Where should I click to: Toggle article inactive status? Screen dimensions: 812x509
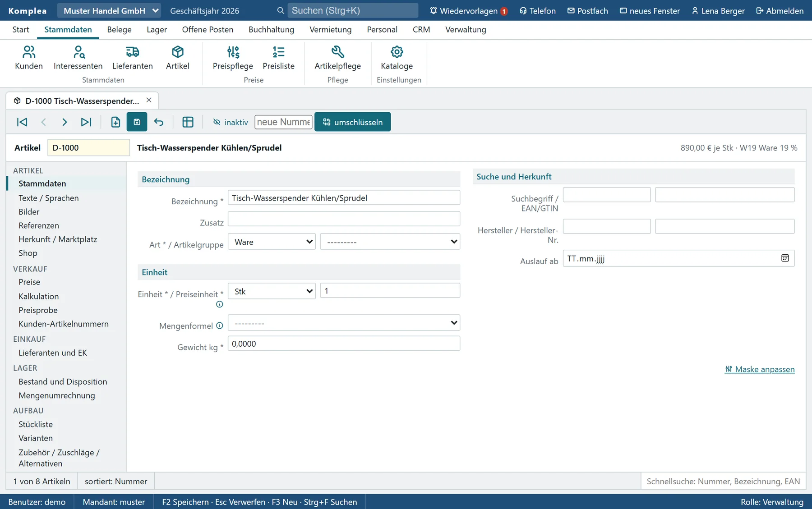pyautogui.click(x=231, y=122)
